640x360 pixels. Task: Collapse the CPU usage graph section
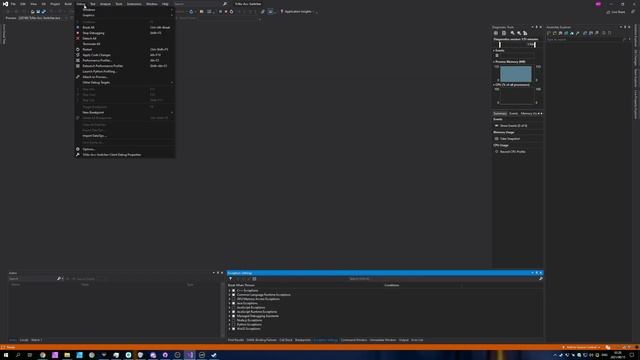[494, 85]
